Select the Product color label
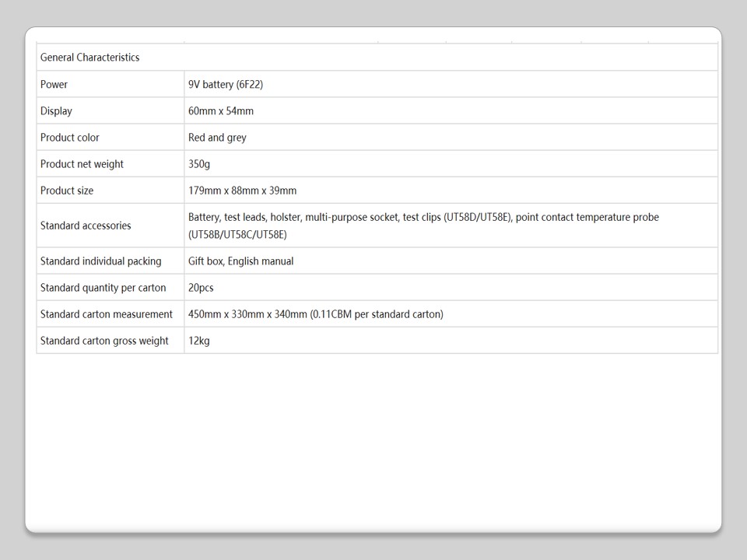 [x=70, y=137]
